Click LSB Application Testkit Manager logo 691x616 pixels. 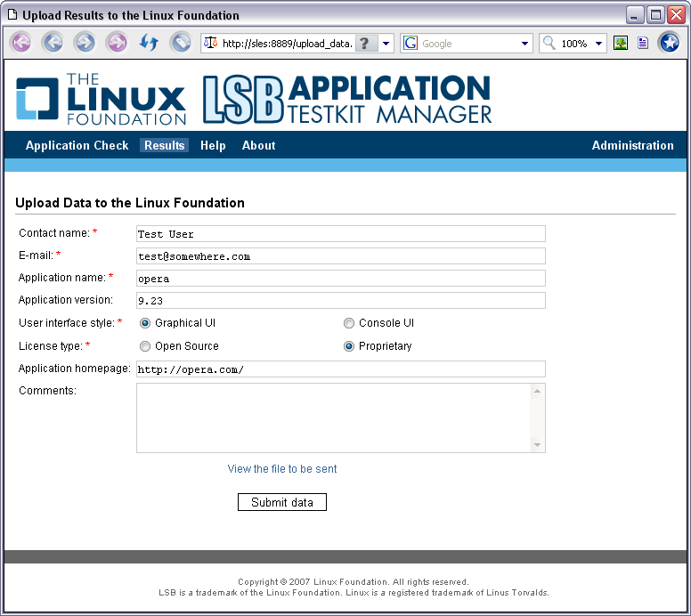click(346, 99)
